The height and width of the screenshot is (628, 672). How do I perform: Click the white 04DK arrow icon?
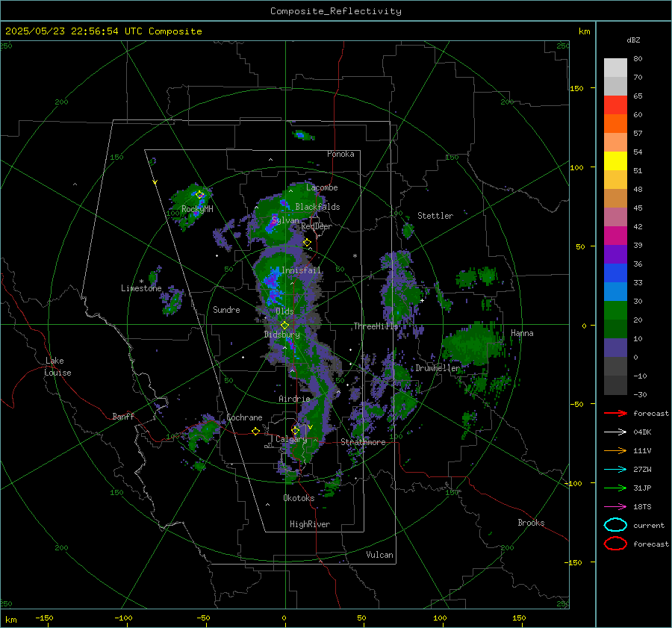coord(615,432)
